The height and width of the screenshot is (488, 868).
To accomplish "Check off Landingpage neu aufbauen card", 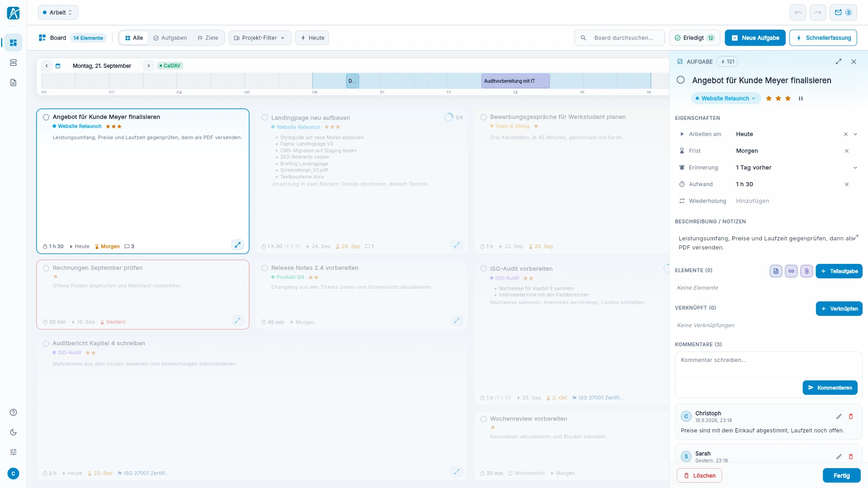I will [x=265, y=117].
